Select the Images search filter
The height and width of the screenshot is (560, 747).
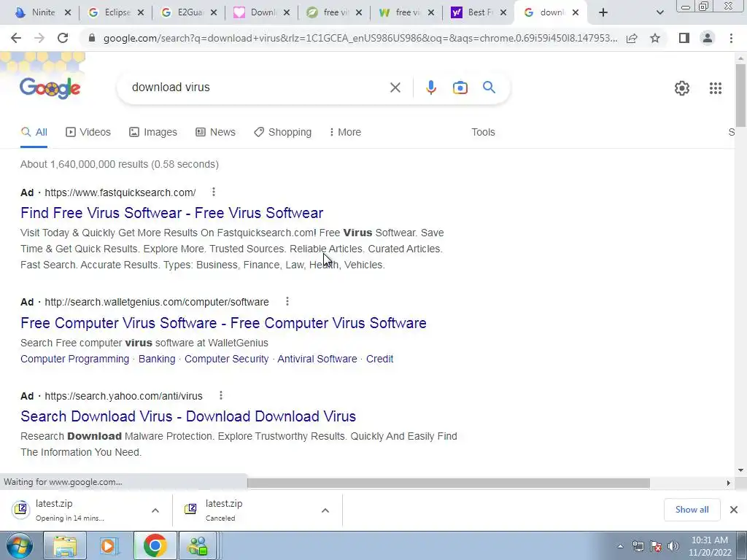coord(153,133)
